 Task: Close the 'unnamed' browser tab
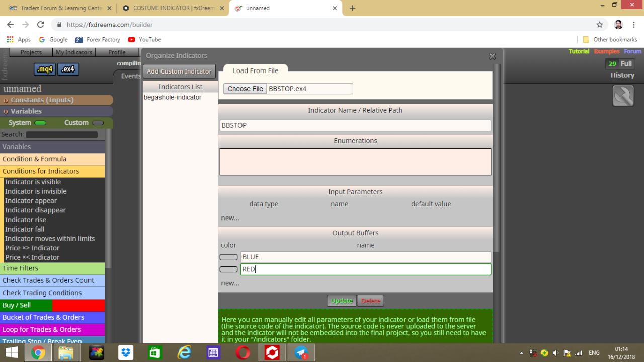click(x=335, y=8)
